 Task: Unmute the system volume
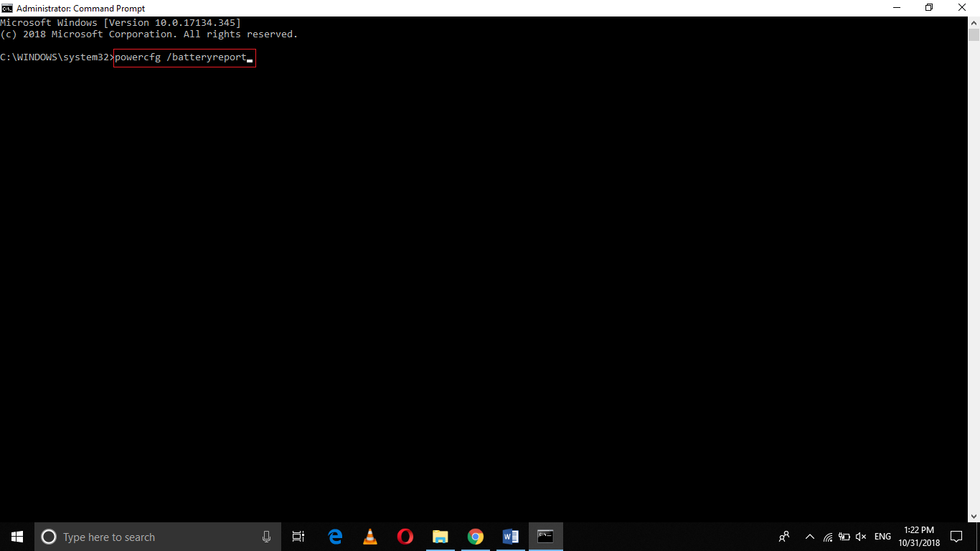[x=860, y=536]
